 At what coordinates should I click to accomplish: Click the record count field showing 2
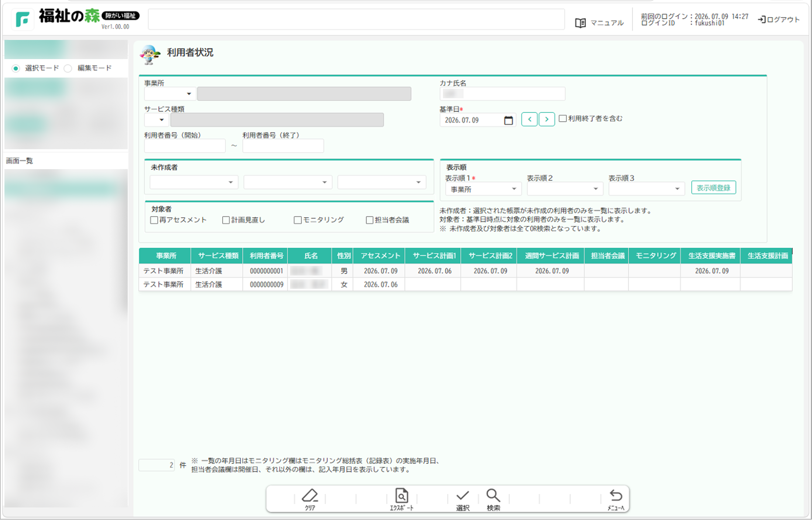(156, 465)
